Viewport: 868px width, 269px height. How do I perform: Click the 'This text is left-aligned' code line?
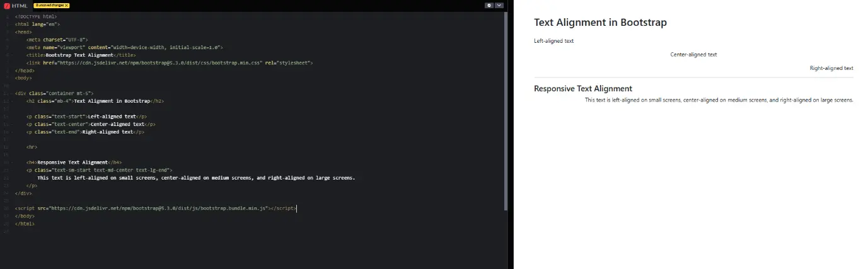click(196, 178)
